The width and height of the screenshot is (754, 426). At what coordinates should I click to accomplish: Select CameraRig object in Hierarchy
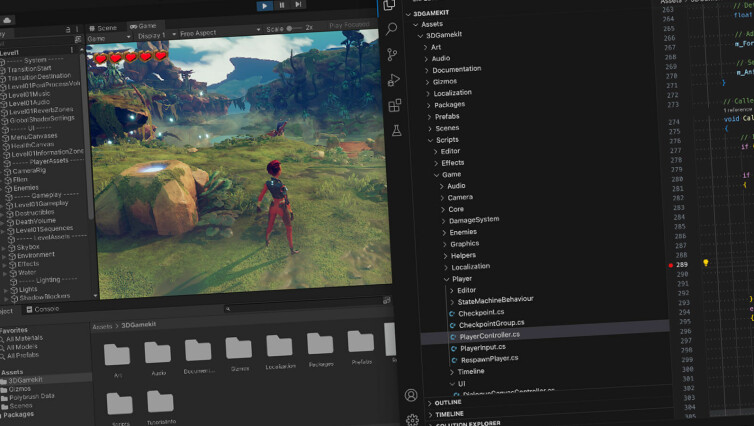pyautogui.click(x=29, y=171)
